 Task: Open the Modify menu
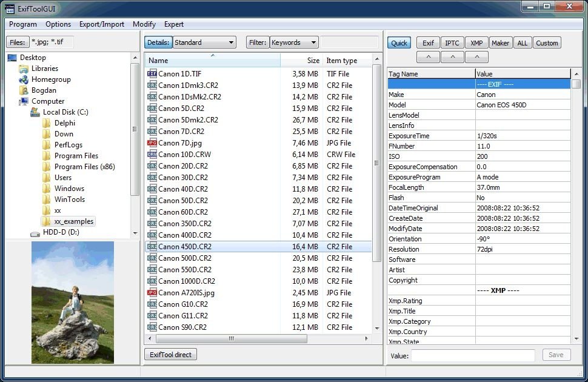144,24
